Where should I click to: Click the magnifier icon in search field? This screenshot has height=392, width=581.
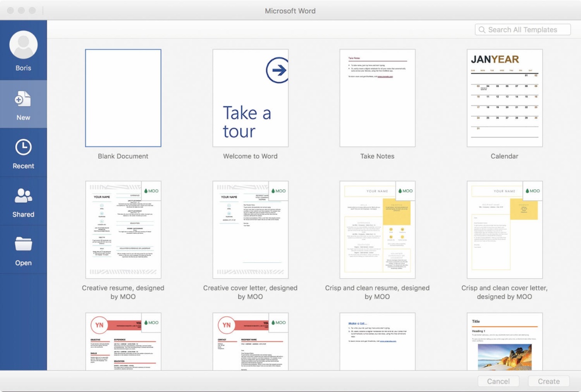tap(482, 30)
